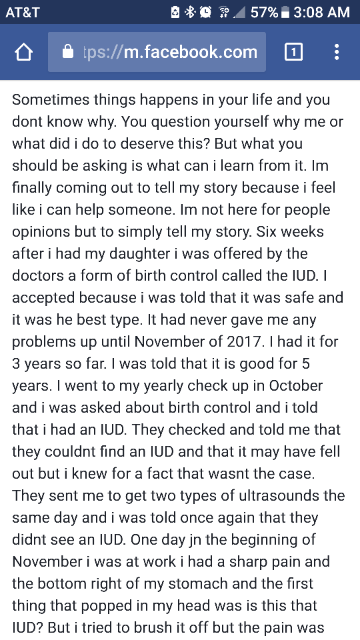Tap the 3:08 AM clock
360x640 pixels.
(321, 12)
